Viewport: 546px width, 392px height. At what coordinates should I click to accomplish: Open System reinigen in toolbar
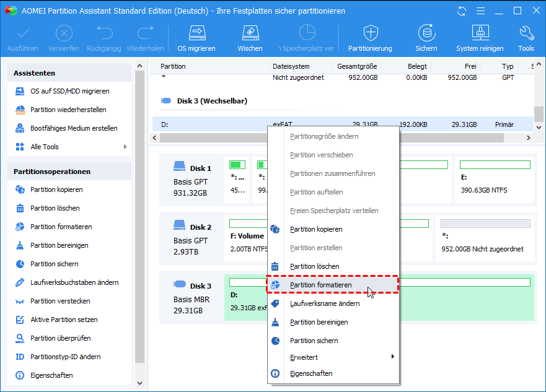click(x=480, y=38)
